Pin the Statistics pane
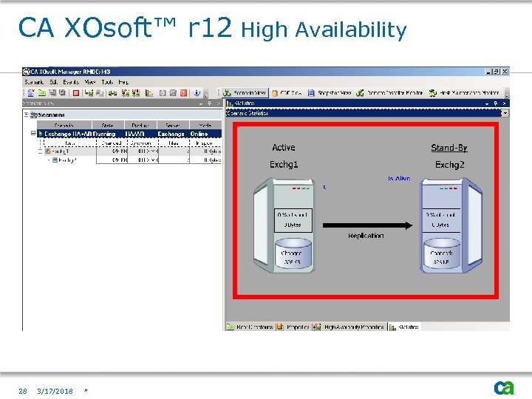 click(496, 103)
